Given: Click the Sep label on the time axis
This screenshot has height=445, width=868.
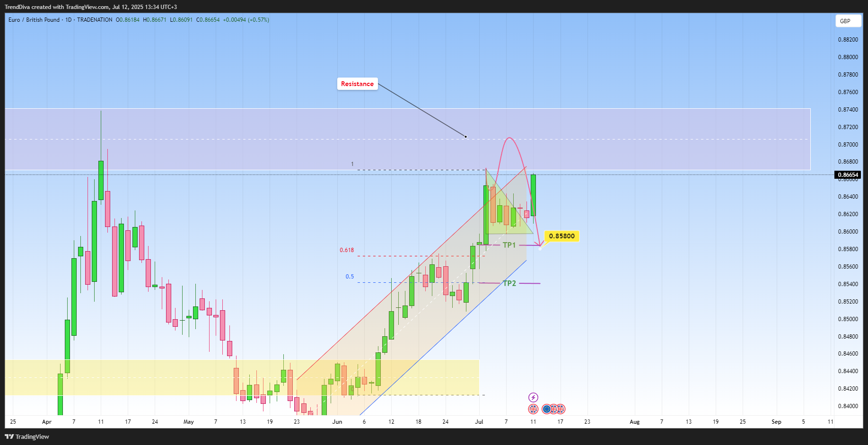Looking at the screenshot, I should pos(776,422).
